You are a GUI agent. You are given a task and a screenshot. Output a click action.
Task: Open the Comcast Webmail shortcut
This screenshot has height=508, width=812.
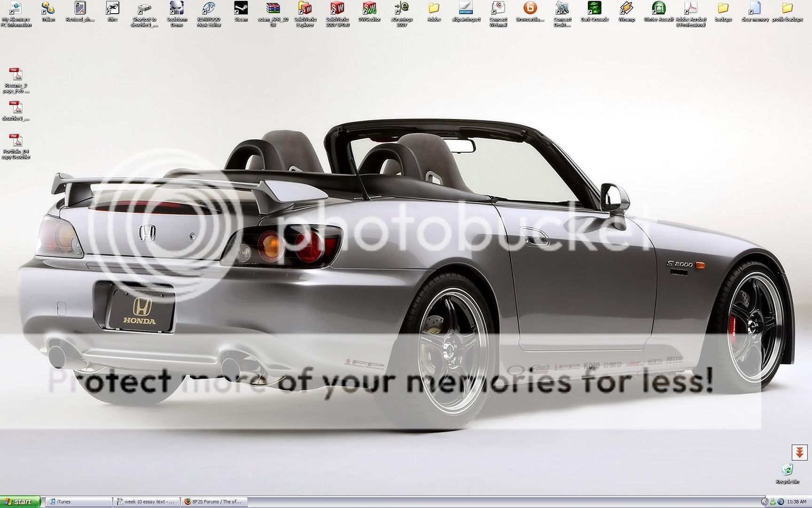coord(498,14)
